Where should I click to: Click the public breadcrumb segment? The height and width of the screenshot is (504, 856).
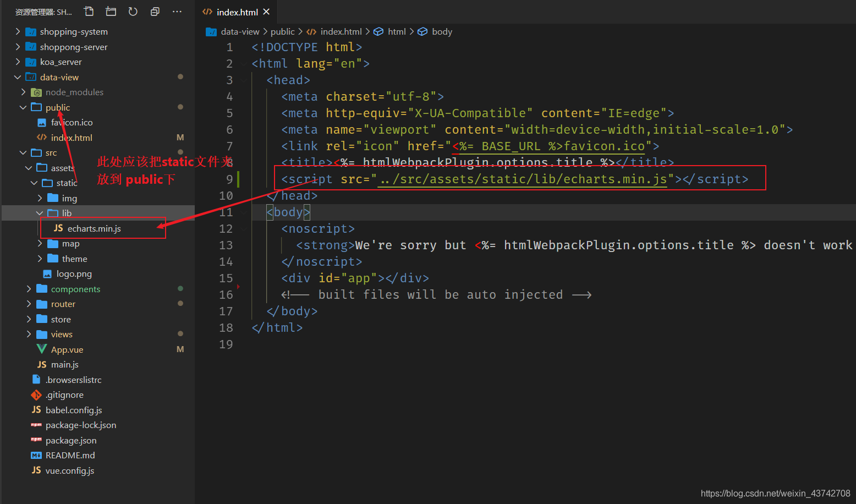tap(282, 32)
